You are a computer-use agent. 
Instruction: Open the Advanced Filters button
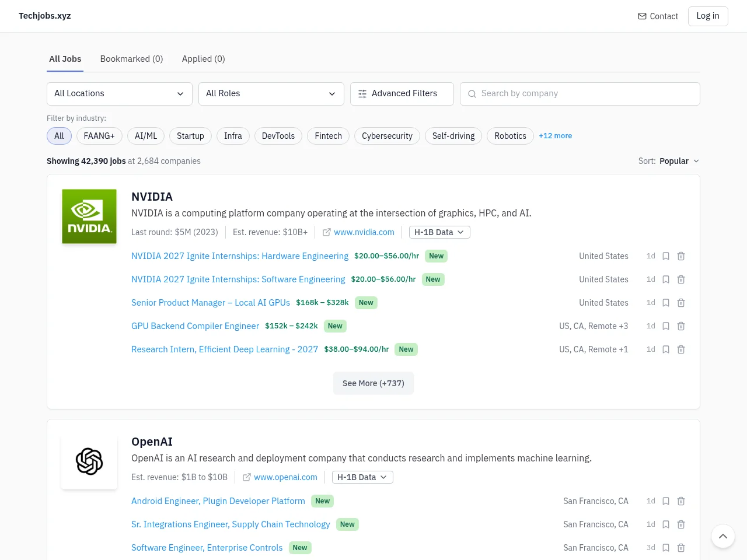402,94
